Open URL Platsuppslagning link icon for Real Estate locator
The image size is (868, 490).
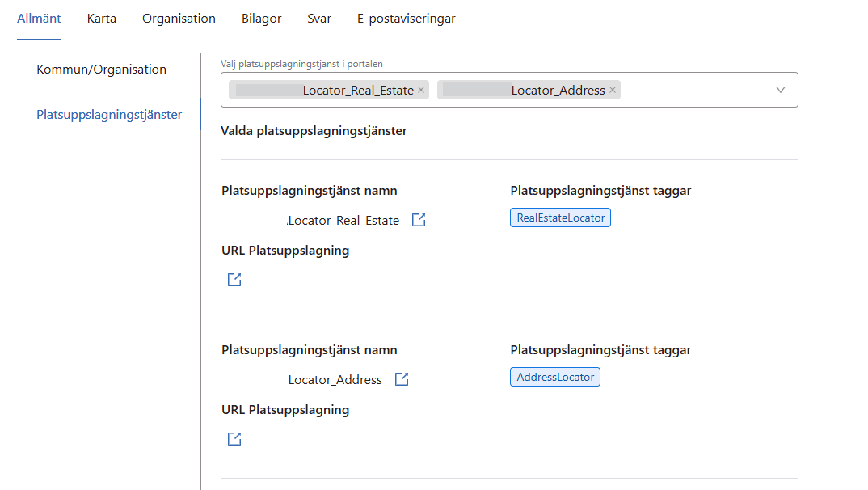(234, 280)
